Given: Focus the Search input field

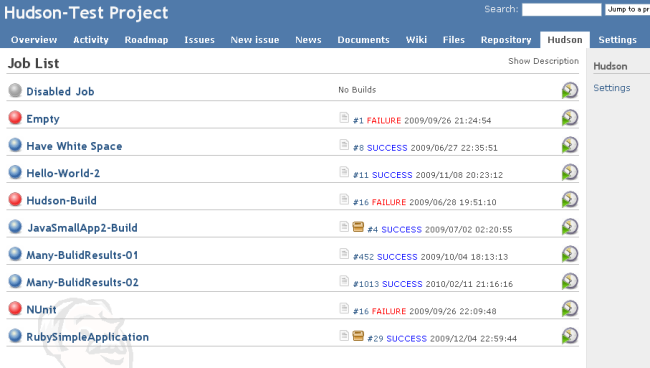Looking at the screenshot, I should (561, 10).
